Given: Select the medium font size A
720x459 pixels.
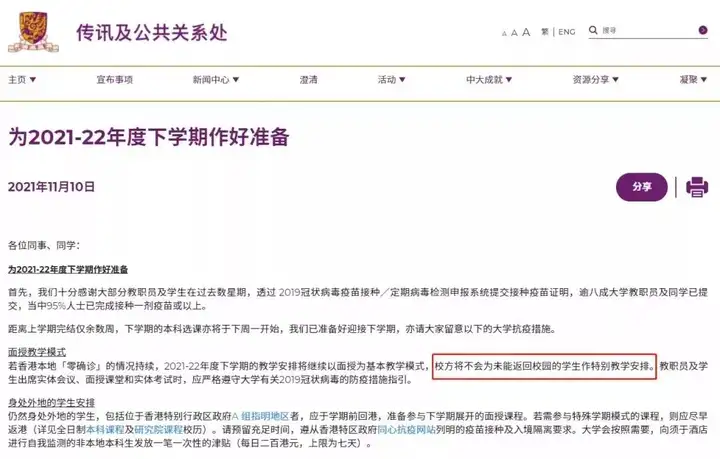Looking at the screenshot, I should (x=514, y=33).
